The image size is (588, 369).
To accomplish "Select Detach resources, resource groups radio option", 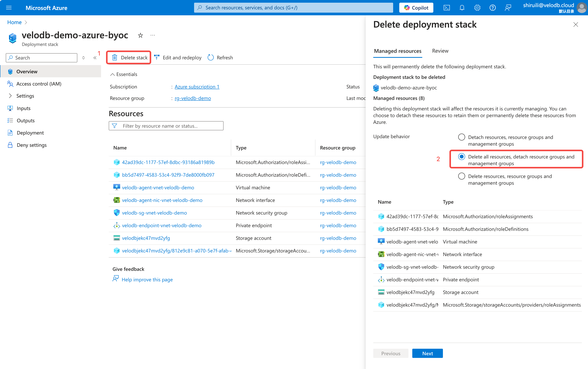I will coord(461,137).
